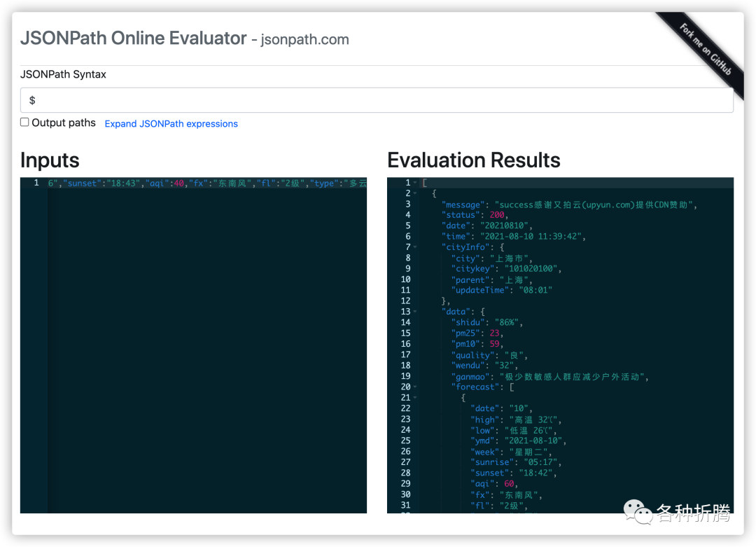Click the sunrise value "05:17"
The width and height of the screenshot is (756, 547).
coord(540,462)
